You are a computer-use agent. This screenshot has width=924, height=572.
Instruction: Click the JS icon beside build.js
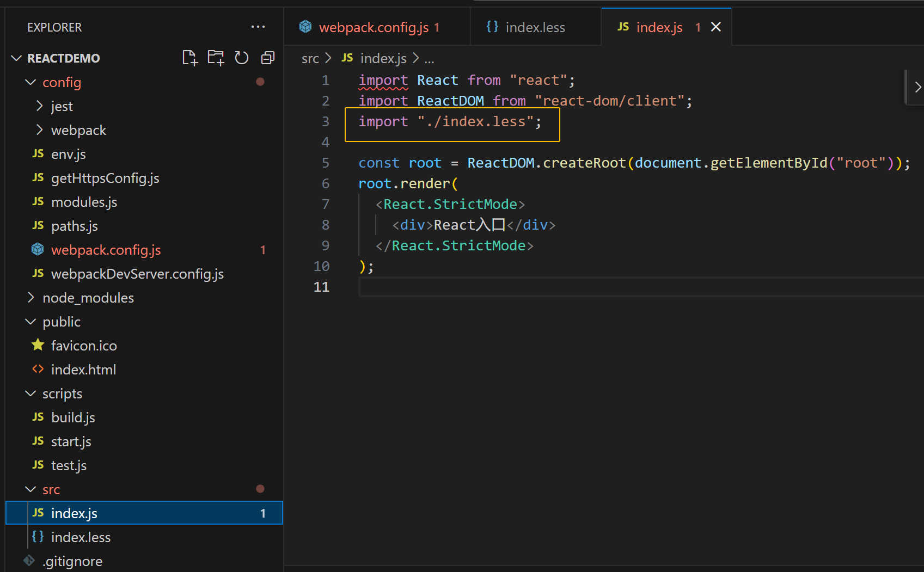click(38, 417)
